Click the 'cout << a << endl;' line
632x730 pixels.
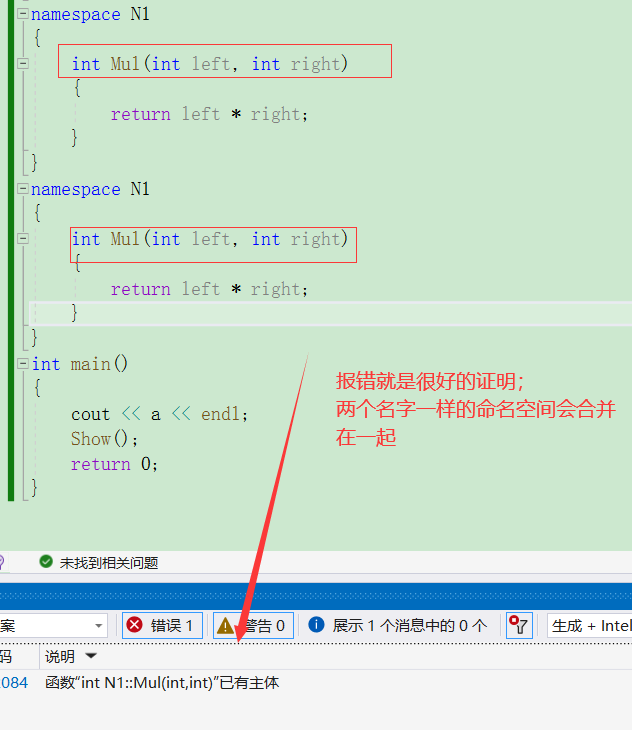pos(159,414)
